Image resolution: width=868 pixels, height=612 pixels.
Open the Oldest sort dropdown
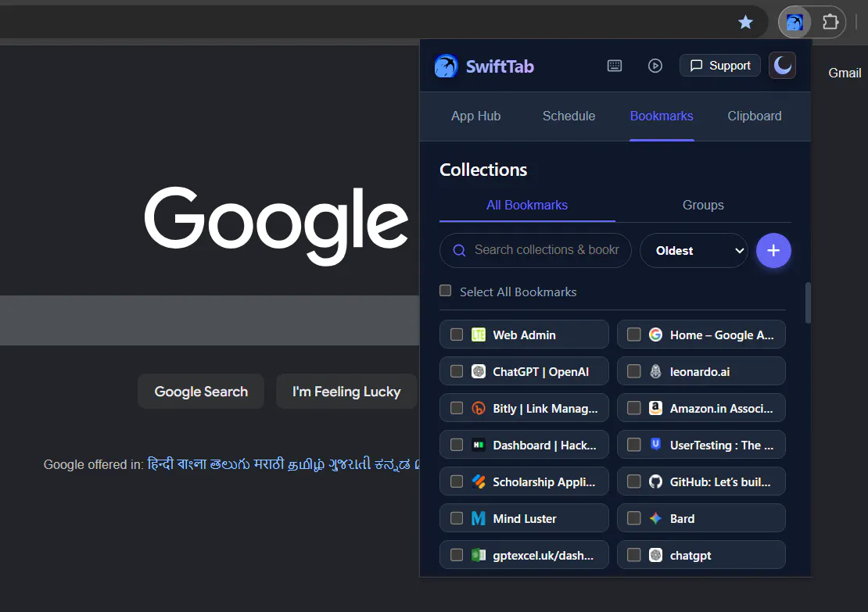pyautogui.click(x=694, y=251)
